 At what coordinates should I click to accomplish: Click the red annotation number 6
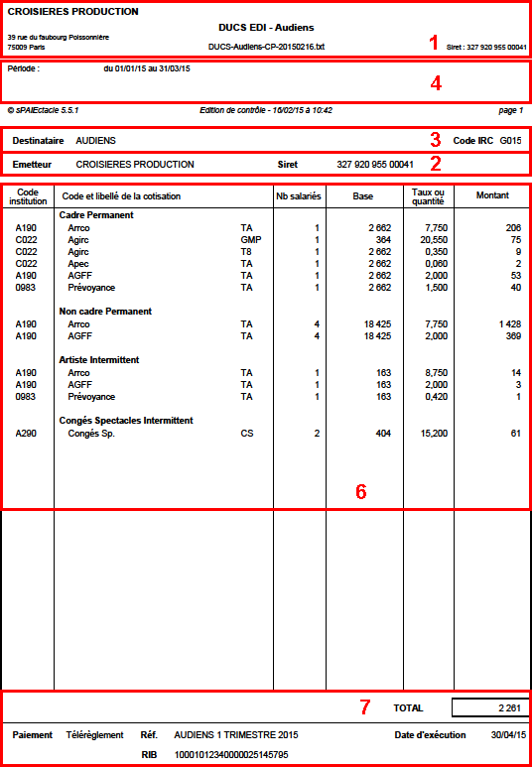(360, 492)
